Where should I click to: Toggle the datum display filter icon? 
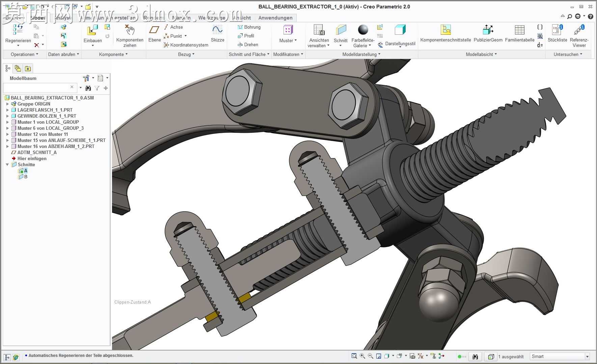click(420, 356)
